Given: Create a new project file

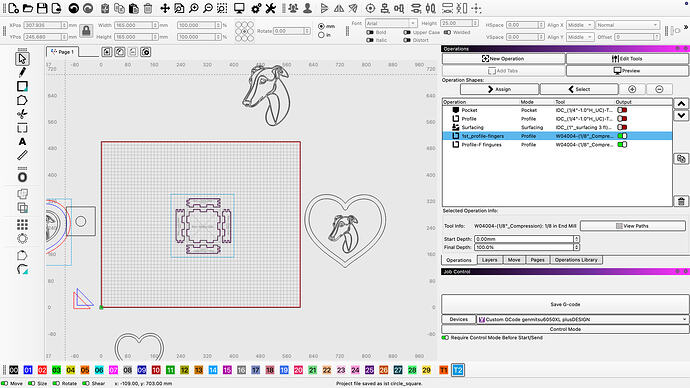Looking at the screenshot, I should tap(13, 8).
